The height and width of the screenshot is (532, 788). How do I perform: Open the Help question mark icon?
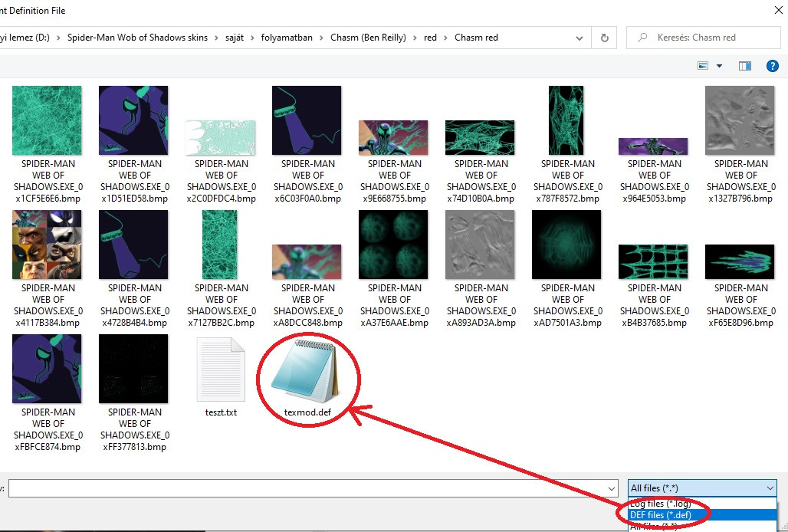pos(772,66)
